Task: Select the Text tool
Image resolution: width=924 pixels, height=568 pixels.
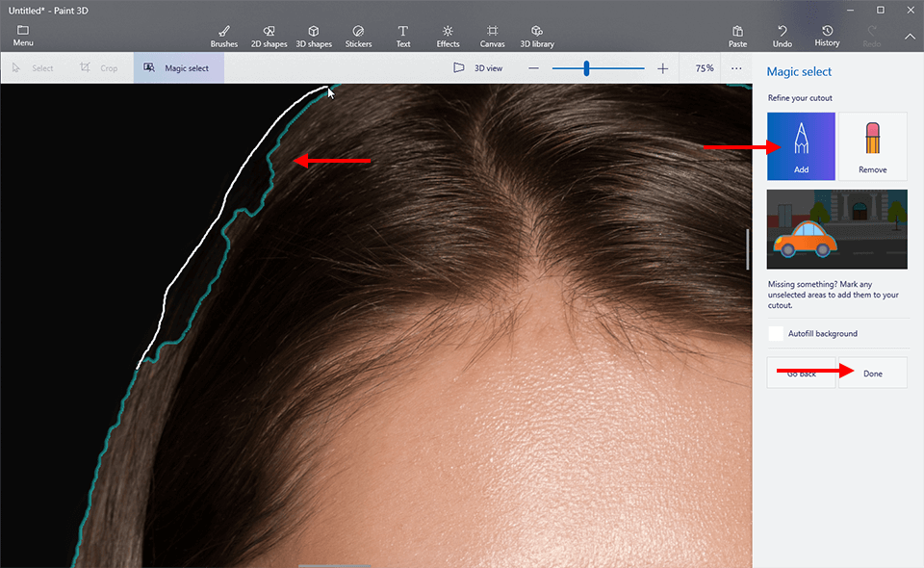Action: (403, 36)
